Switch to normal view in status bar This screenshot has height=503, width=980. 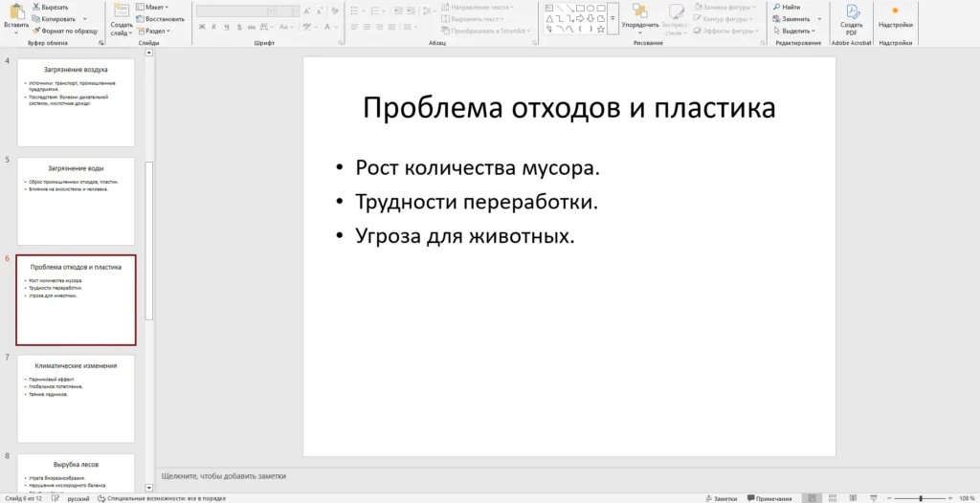pyautogui.click(x=812, y=498)
